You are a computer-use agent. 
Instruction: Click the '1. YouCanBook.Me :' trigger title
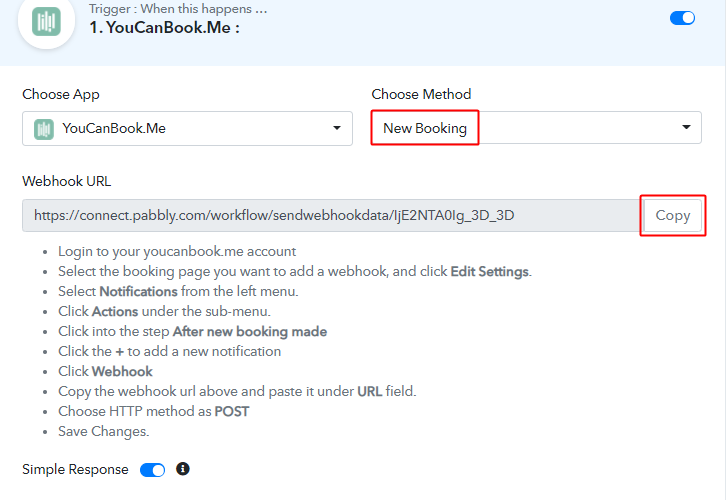[x=164, y=28]
